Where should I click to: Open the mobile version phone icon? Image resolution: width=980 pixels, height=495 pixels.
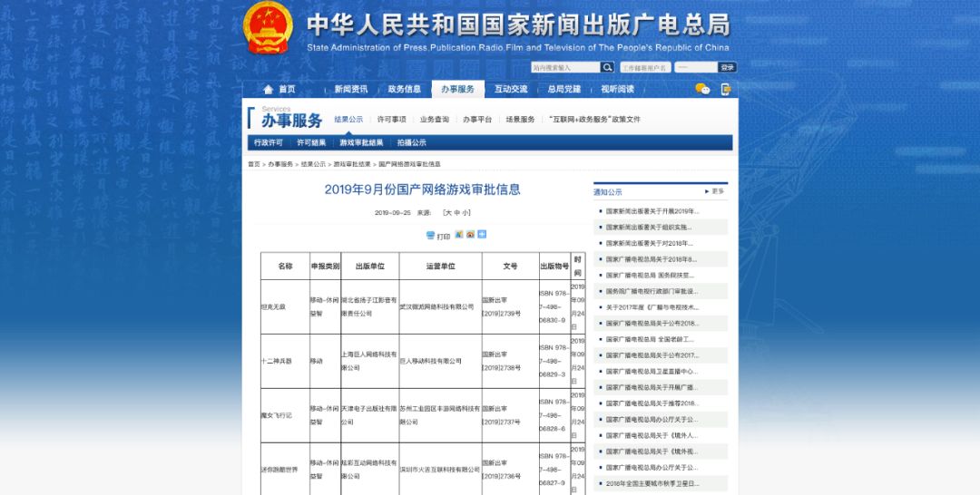tap(726, 89)
